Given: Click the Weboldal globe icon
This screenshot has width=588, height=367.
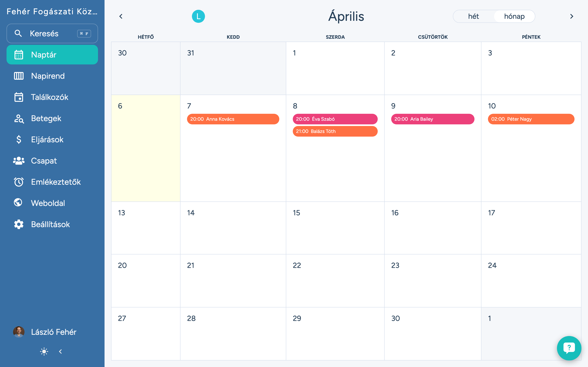Looking at the screenshot, I should 18,202.
